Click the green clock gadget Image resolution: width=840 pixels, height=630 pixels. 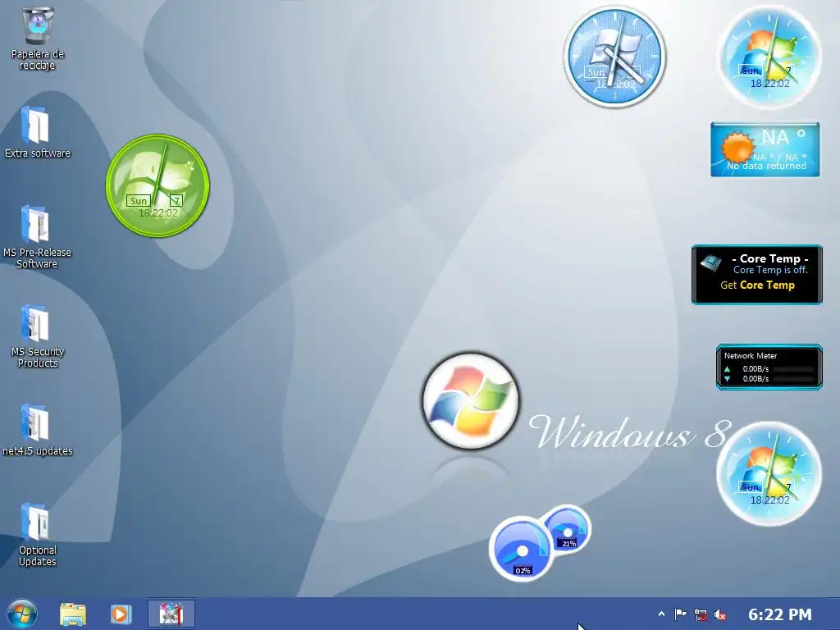[x=157, y=185]
